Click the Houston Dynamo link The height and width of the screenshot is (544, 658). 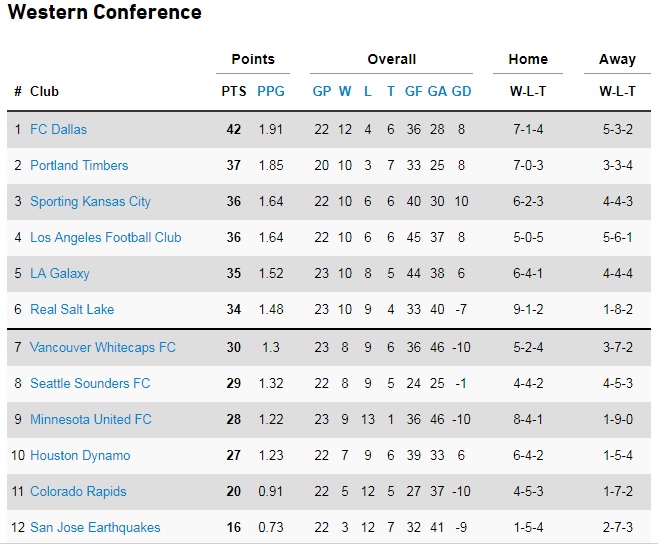tap(80, 455)
